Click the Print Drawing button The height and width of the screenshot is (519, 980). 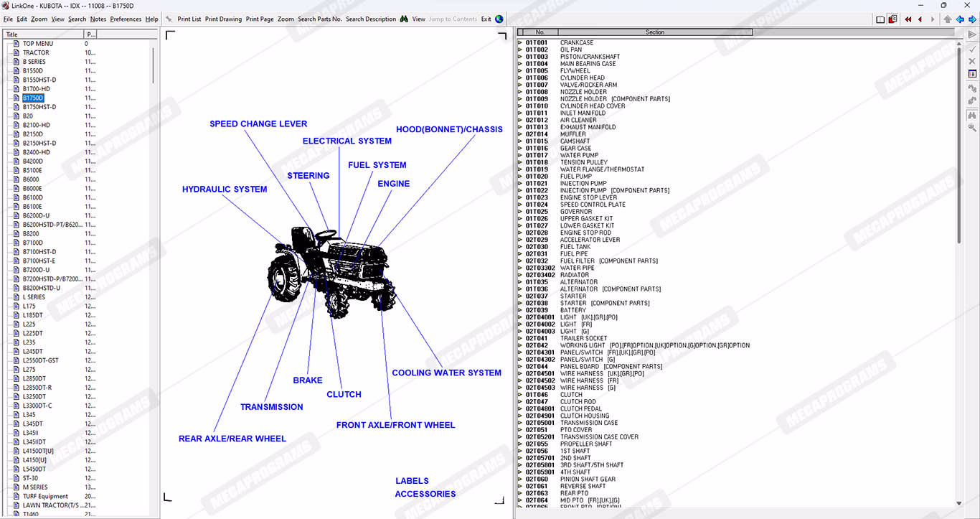[x=223, y=19]
